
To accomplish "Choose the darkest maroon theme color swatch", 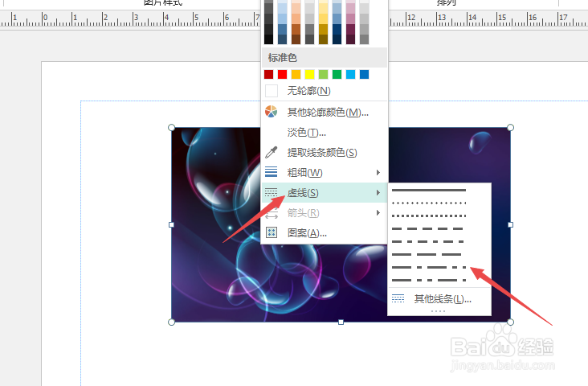I will pyautogui.click(x=350, y=39).
